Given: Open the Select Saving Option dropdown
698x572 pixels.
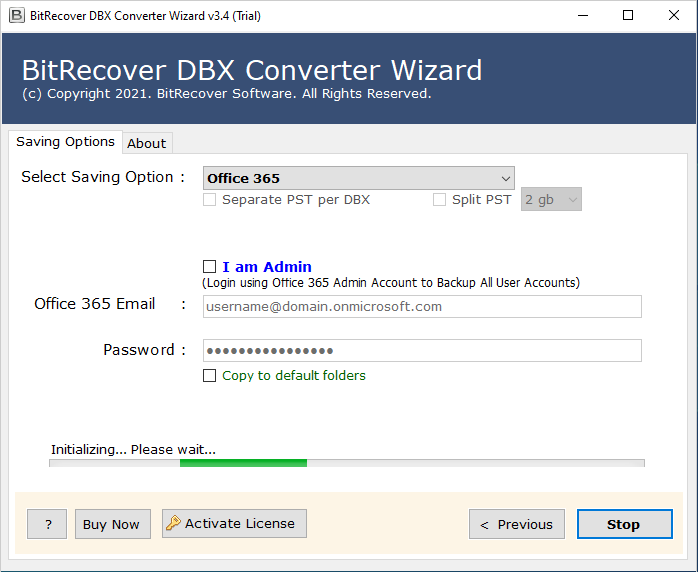Looking at the screenshot, I should pos(358,178).
